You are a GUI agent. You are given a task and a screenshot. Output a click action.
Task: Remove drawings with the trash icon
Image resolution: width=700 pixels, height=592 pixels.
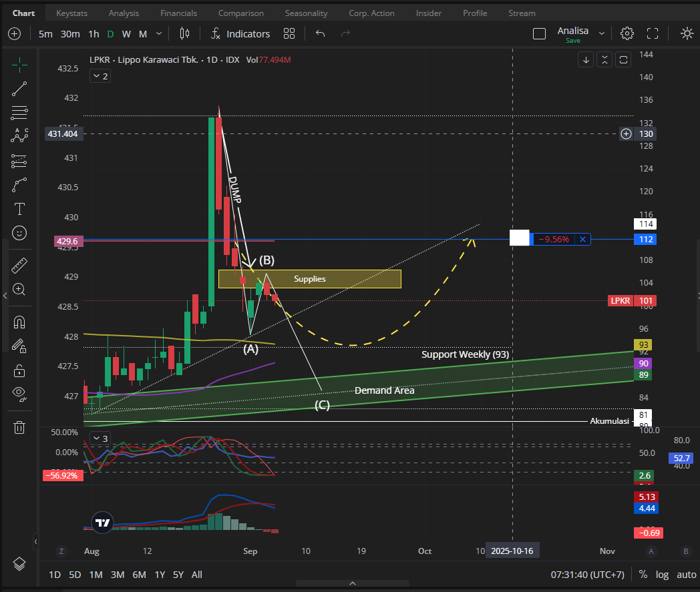click(x=19, y=427)
